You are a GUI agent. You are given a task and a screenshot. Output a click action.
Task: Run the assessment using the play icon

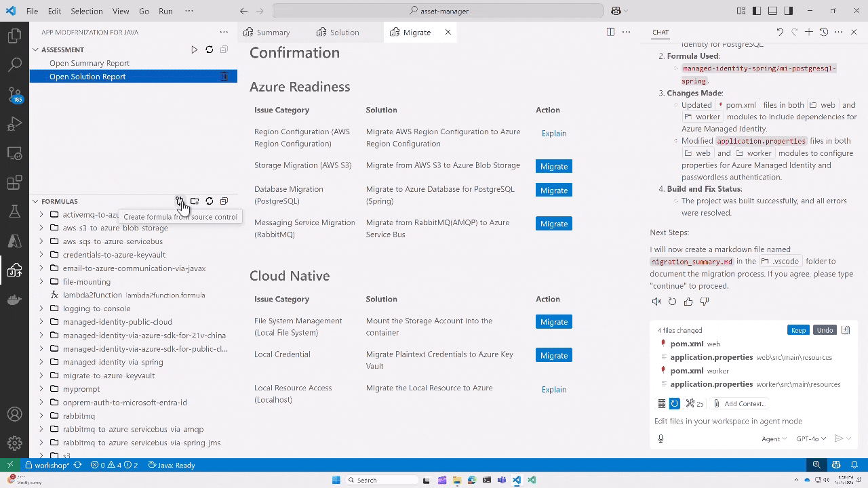[195, 49]
